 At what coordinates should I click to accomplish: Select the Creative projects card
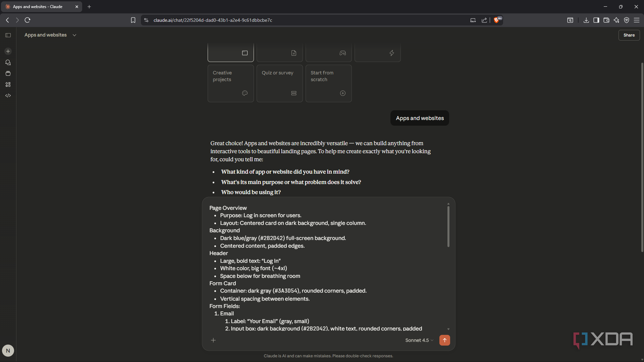point(231,83)
